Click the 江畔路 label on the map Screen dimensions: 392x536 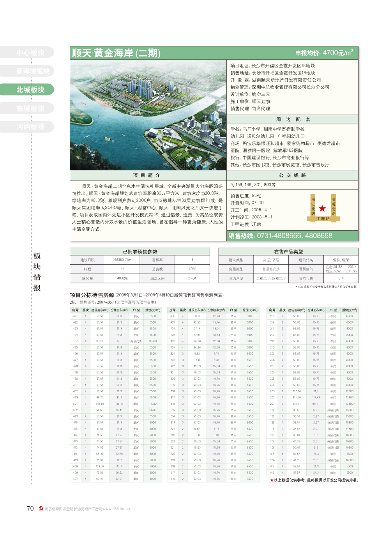[323, 219]
